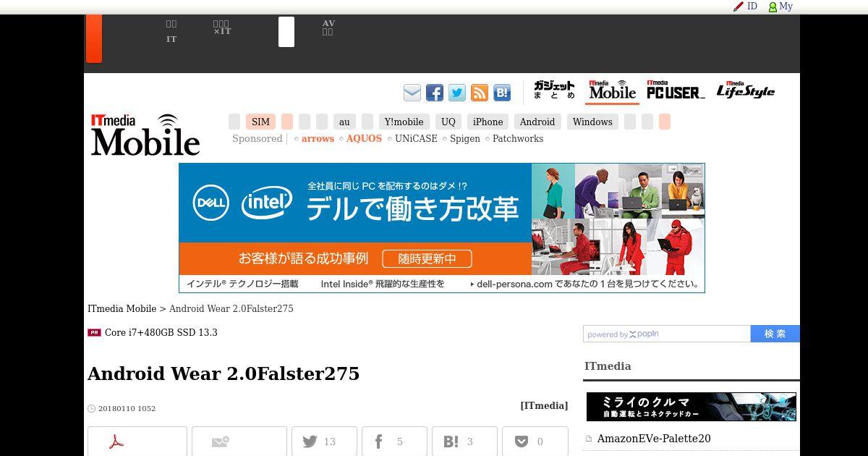Open AmazonEVe-Palette20 sidebar article link
Image resolution: width=868 pixels, height=456 pixels.
tap(654, 439)
